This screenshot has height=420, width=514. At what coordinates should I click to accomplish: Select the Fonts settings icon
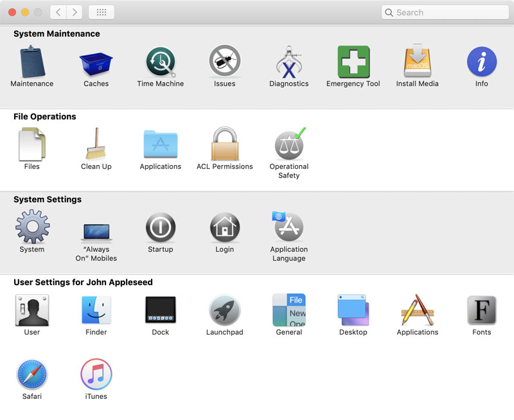(x=481, y=311)
